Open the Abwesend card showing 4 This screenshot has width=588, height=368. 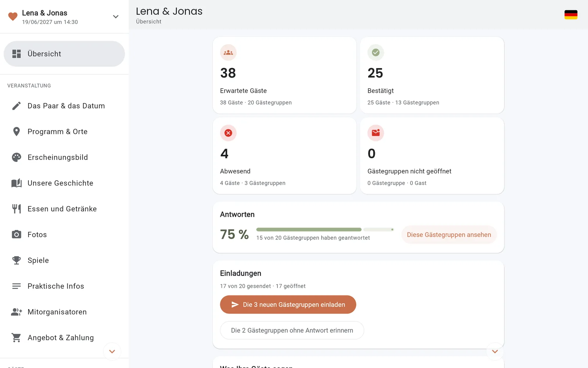tap(284, 156)
